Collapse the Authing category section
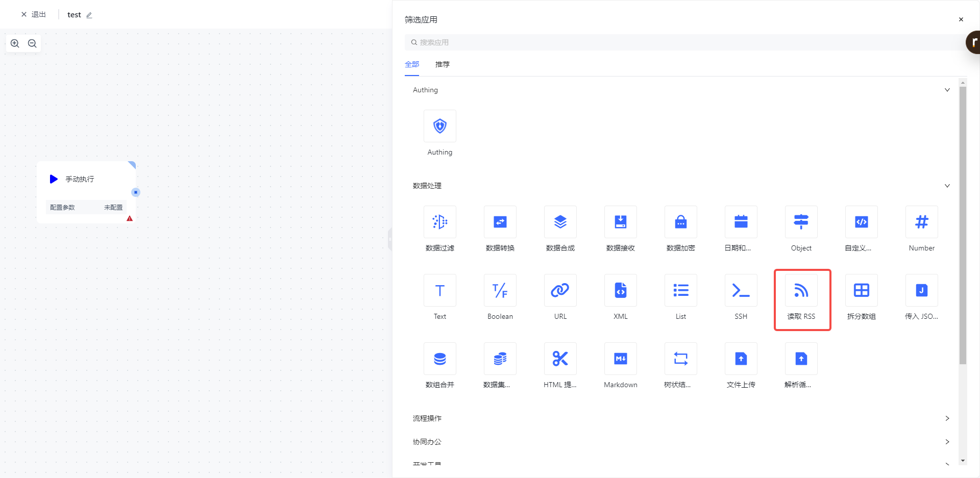 pos(947,90)
